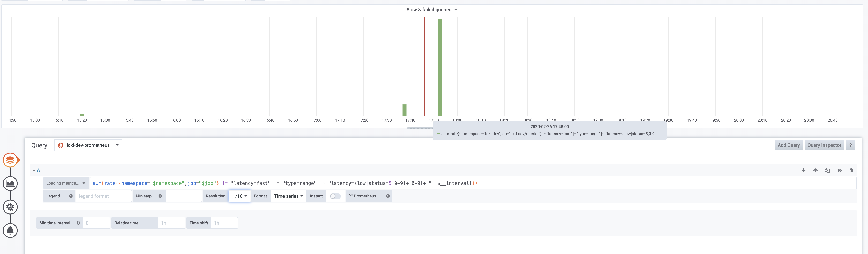The height and width of the screenshot is (254, 868).
Task: Open the loki-dev-prometheus data source dropdown
Action: coord(88,145)
